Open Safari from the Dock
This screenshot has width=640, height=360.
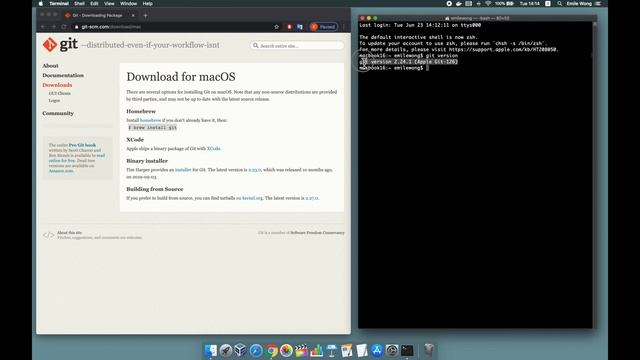[x=256, y=350]
